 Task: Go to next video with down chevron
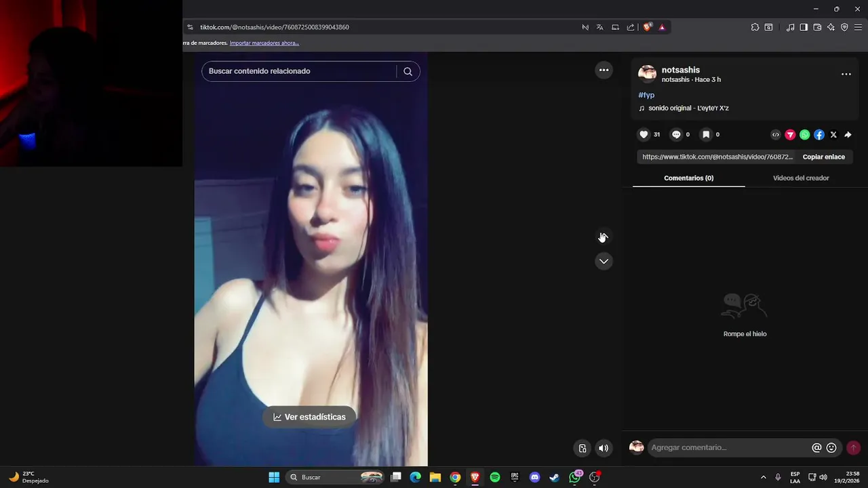pos(604,262)
